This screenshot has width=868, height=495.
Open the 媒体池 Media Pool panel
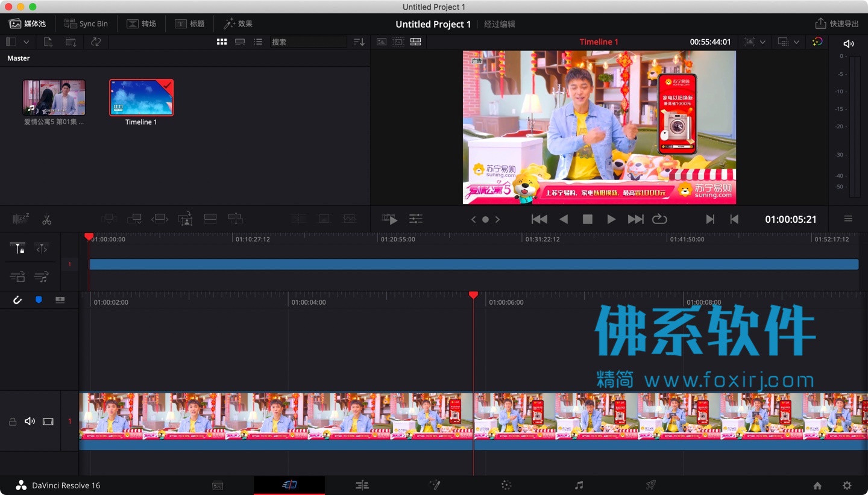point(28,23)
